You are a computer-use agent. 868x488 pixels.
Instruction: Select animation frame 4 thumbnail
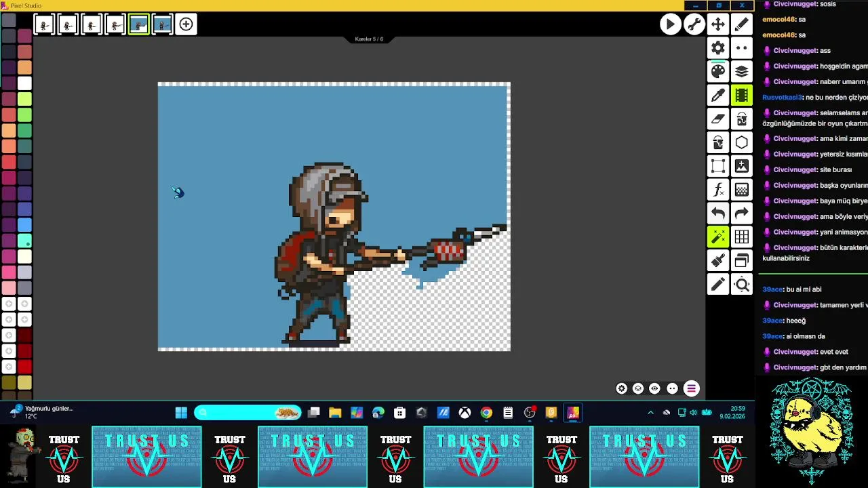click(x=115, y=25)
